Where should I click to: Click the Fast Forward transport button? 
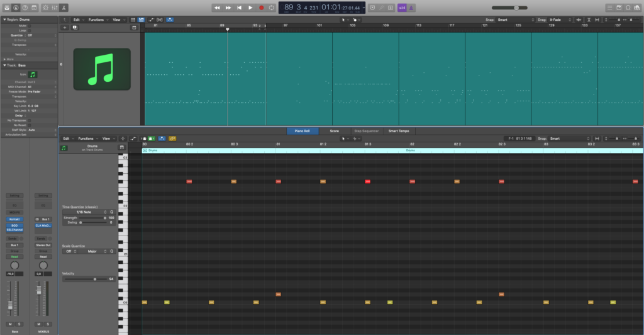[228, 8]
